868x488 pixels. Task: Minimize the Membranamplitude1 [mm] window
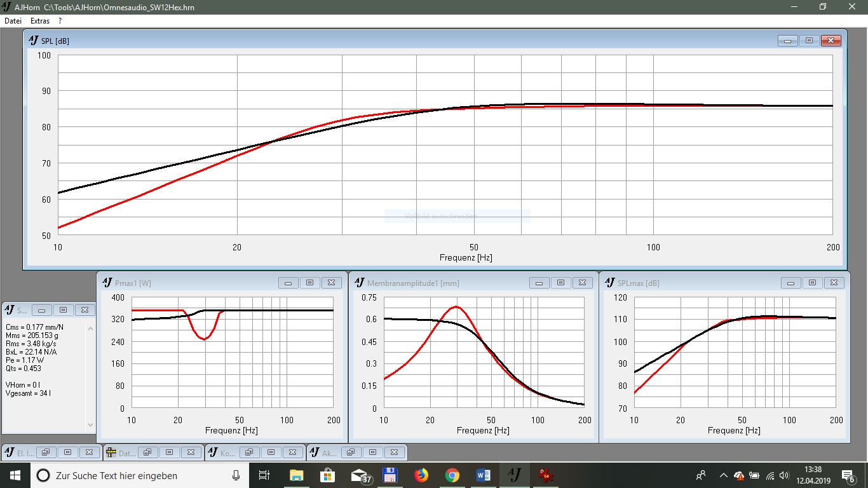(539, 283)
